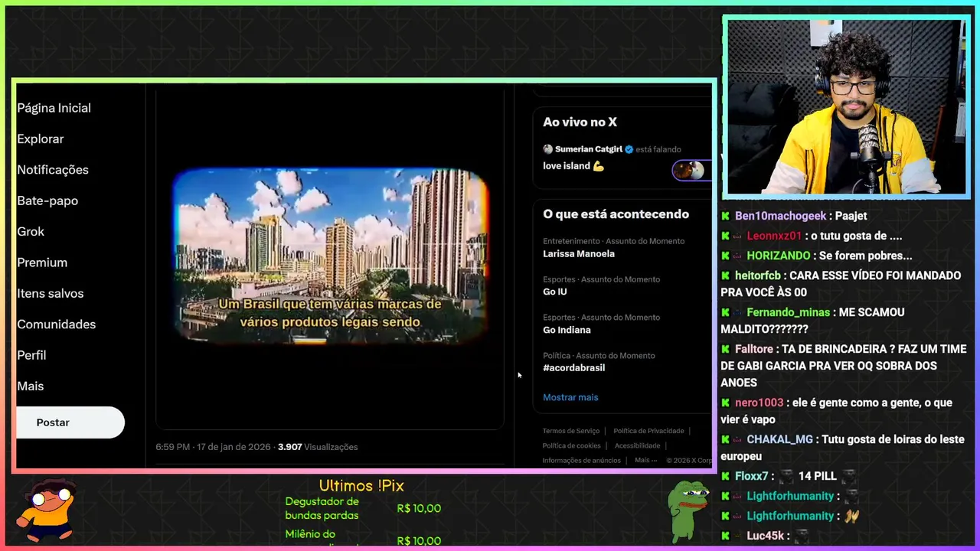Click Ben10machogeek's Kick badge icon

[x=726, y=217]
